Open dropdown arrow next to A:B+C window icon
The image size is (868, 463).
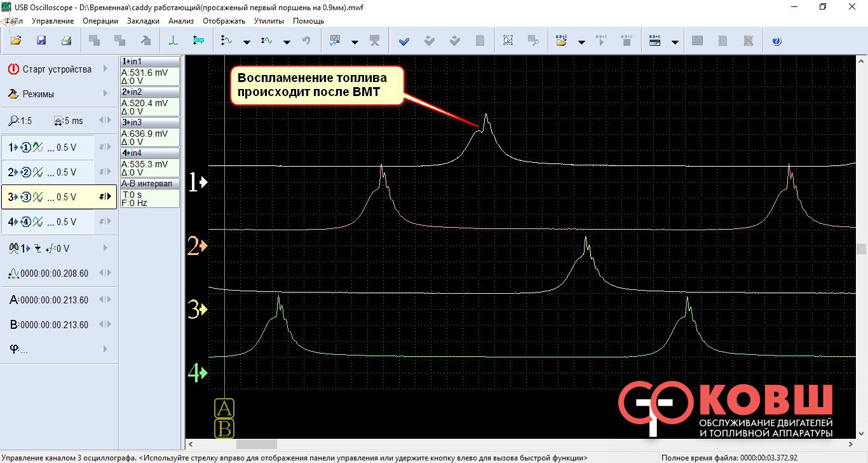675,42
